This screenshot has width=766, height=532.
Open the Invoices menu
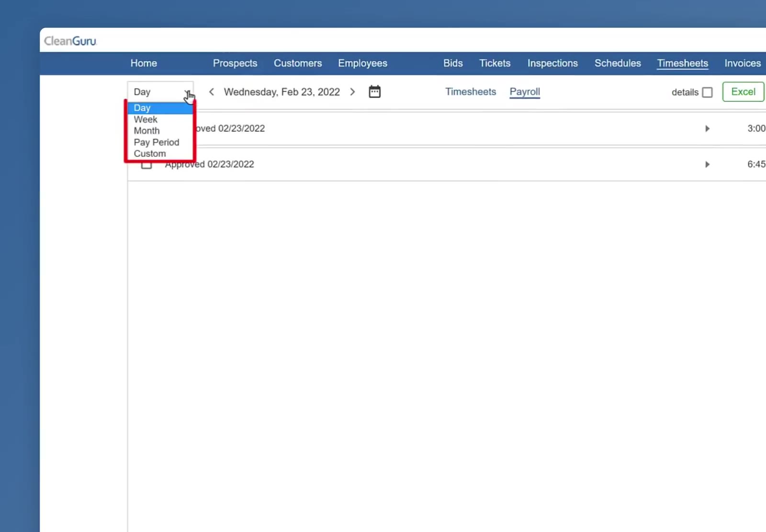[x=743, y=63]
